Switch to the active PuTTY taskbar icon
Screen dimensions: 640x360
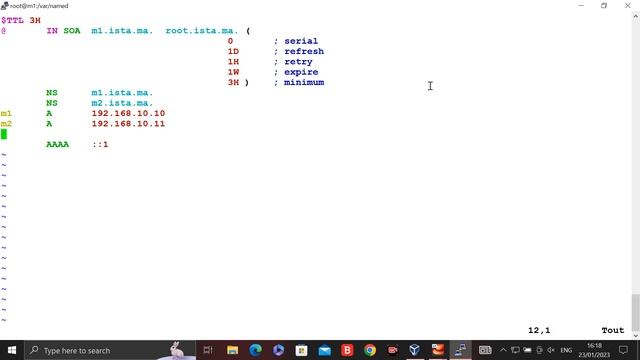pos(460,350)
